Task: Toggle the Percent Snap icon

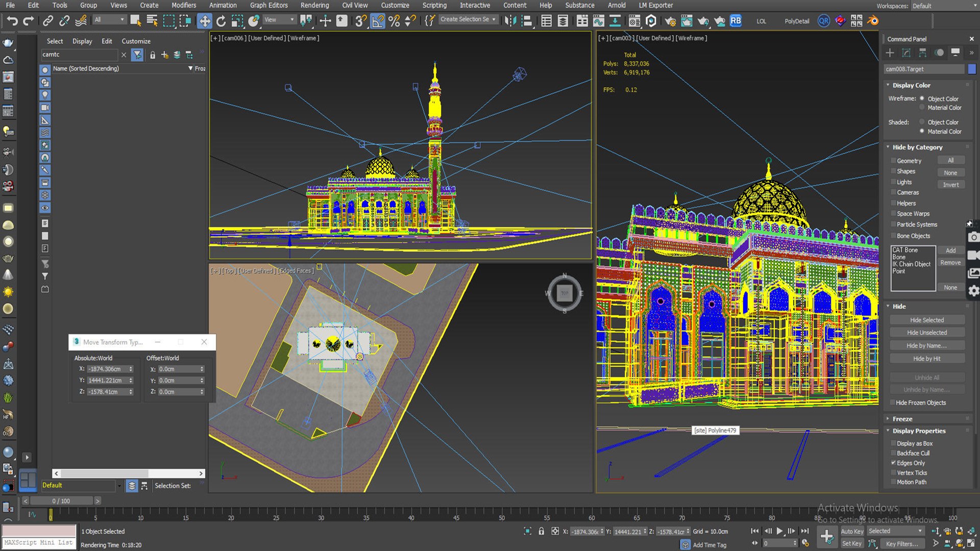Action: [394, 21]
